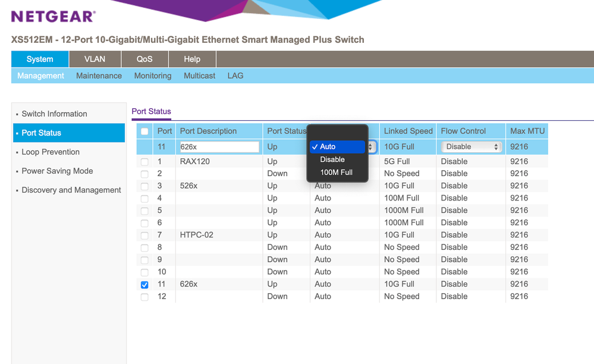
Task: Open Loop Prevention sidebar item
Action: click(x=51, y=152)
